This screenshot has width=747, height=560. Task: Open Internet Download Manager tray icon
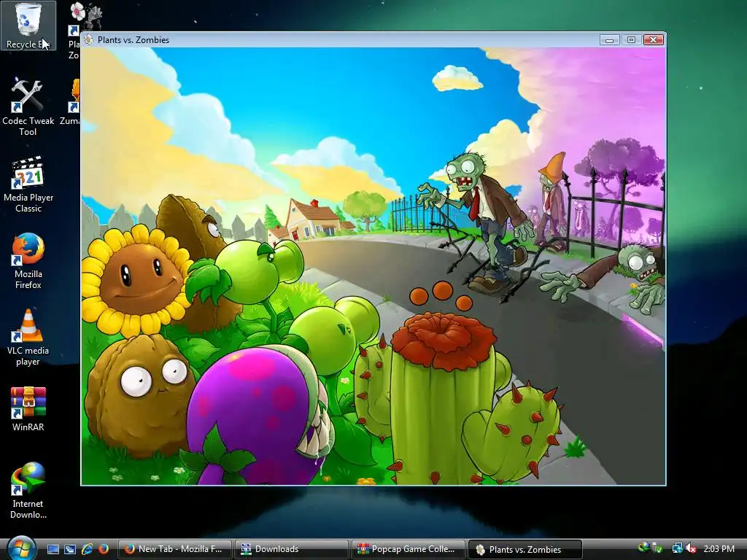tap(643, 548)
